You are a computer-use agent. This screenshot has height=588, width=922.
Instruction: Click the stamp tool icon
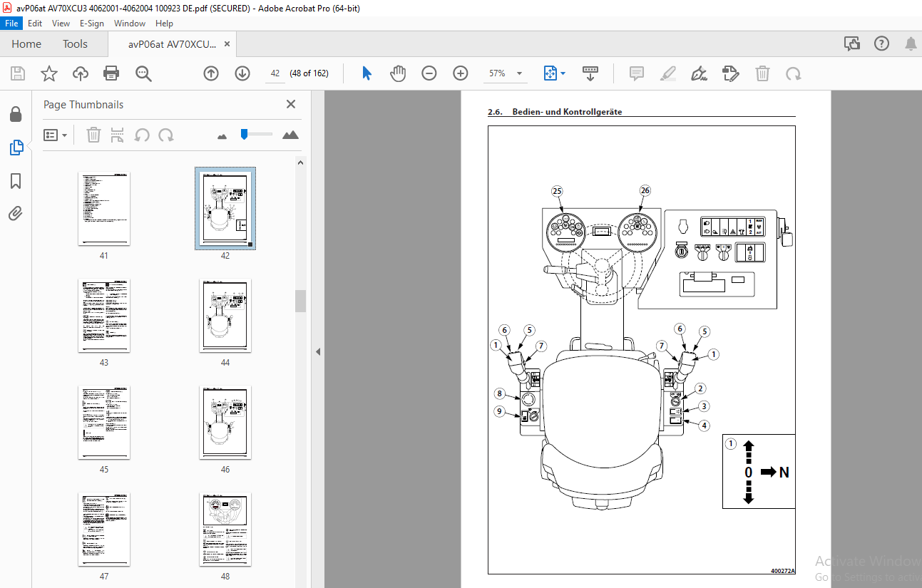tap(730, 73)
